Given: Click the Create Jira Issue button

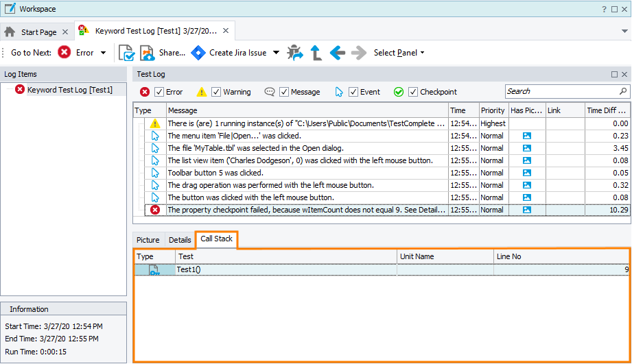Looking at the screenshot, I should pos(238,53).
